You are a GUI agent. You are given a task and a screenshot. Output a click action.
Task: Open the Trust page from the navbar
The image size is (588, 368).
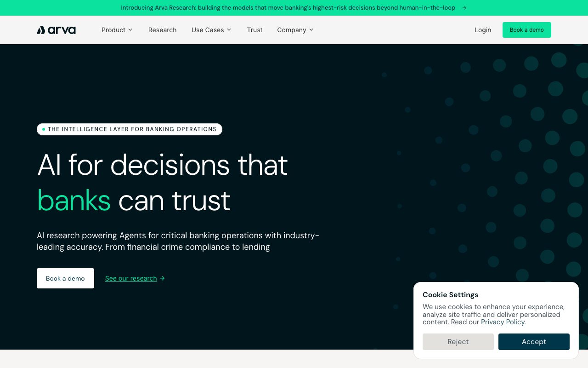coord(254,30)
